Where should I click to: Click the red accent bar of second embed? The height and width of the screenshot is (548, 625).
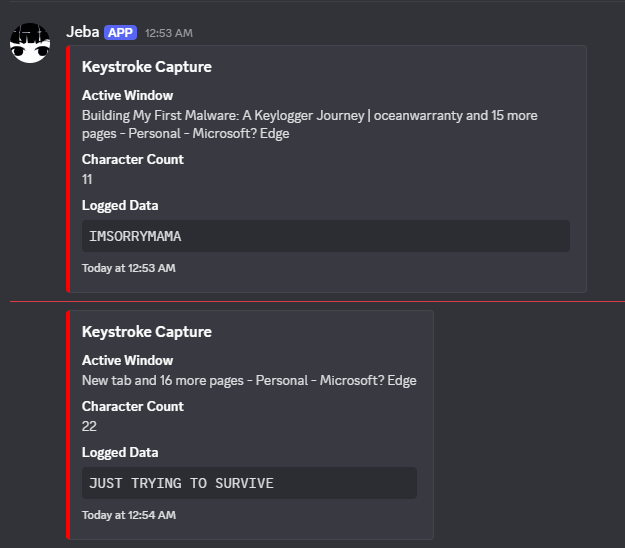[x=68, y=424]
